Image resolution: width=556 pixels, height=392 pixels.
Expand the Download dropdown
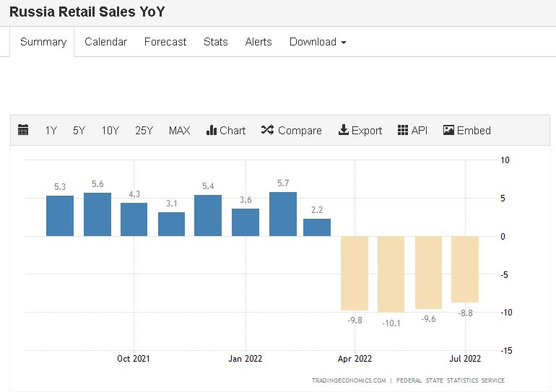pos(318,42)
